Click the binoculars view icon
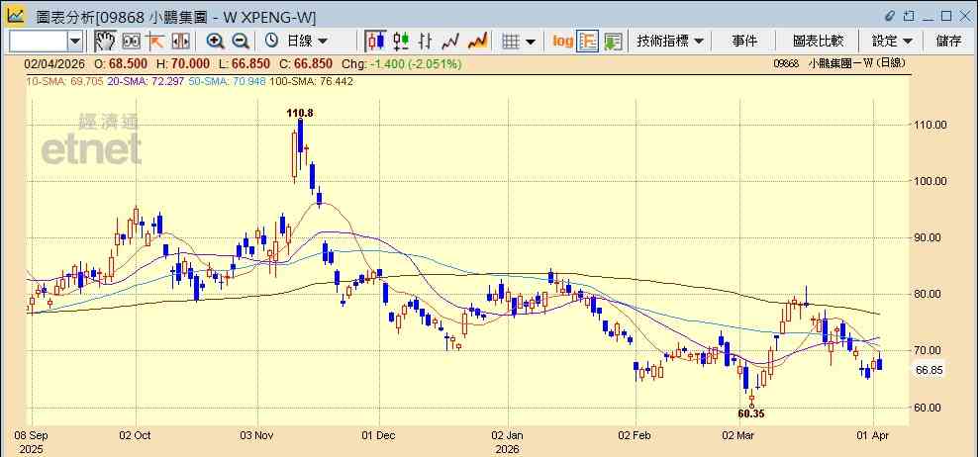The image size is (980, 457). pos(132,42)
